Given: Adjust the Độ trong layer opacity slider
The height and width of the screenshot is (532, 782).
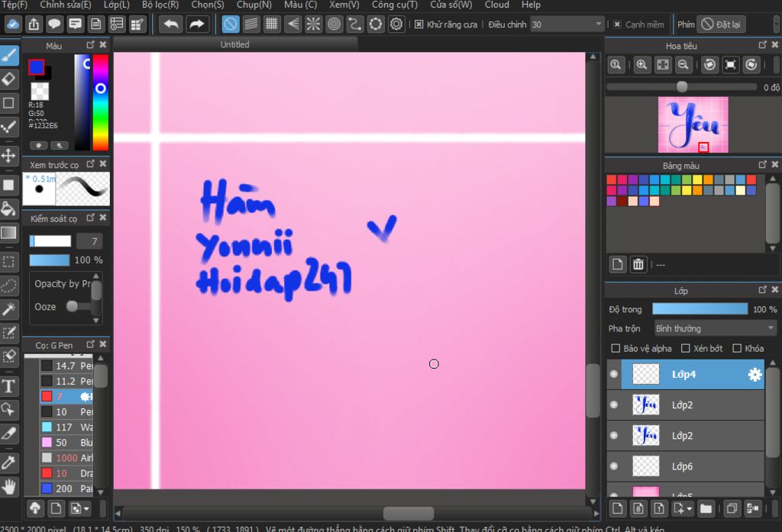Looking at the screenshot, I should pyautogui.click(x=700, y=309).
